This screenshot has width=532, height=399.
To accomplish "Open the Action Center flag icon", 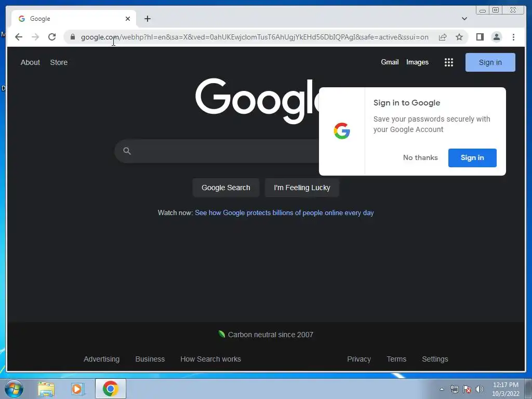I will [x=467, y=389].
